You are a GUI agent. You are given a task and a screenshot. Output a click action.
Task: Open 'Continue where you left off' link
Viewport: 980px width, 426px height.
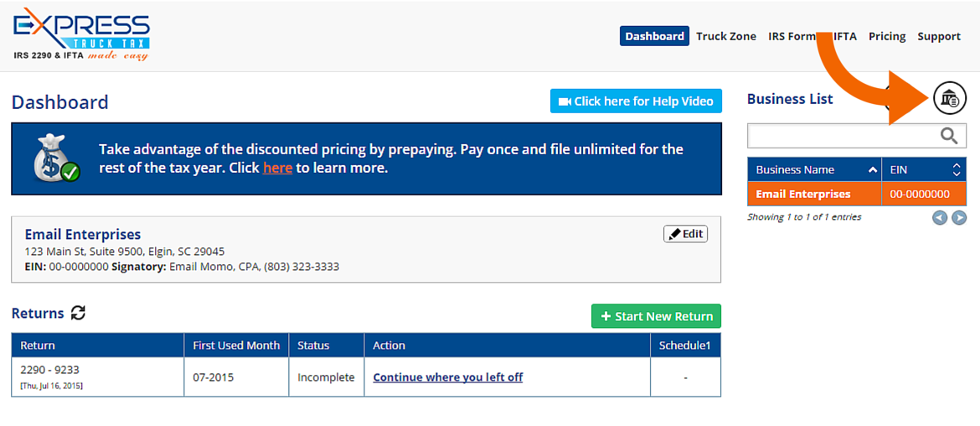(x=448, y=377)
